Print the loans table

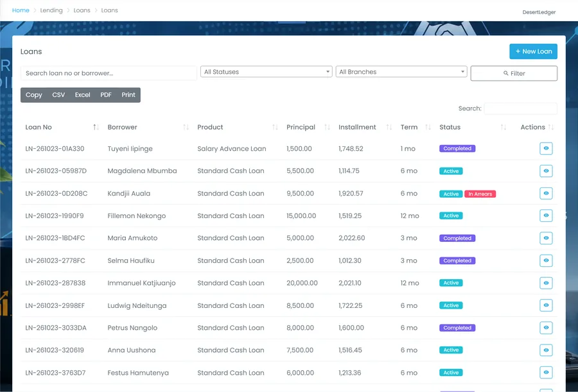coord(128,95)
